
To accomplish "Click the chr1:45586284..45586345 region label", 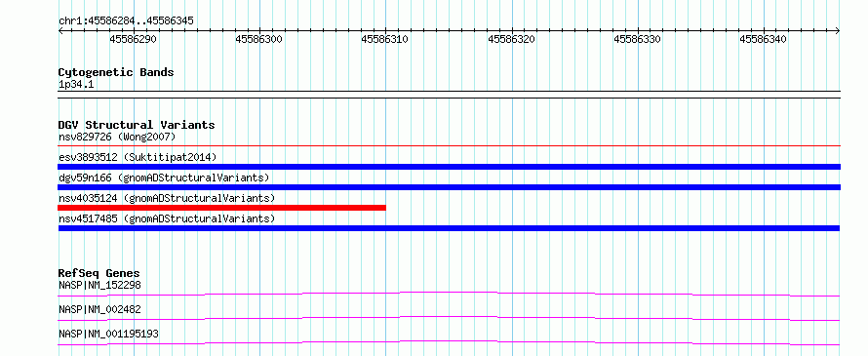I will (126, 21).
